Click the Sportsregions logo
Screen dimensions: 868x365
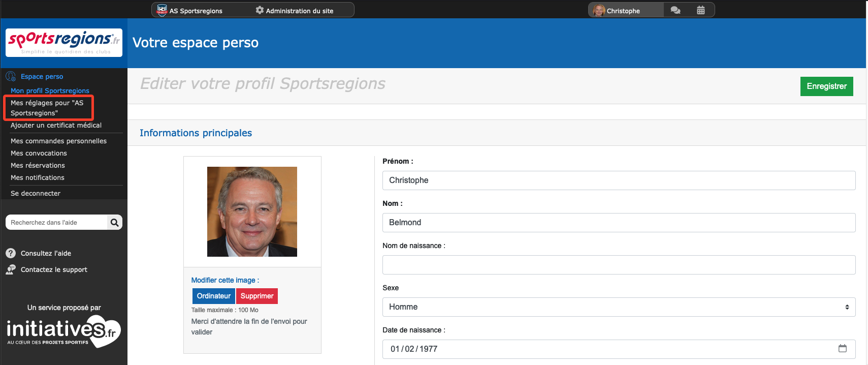[64, 43]
